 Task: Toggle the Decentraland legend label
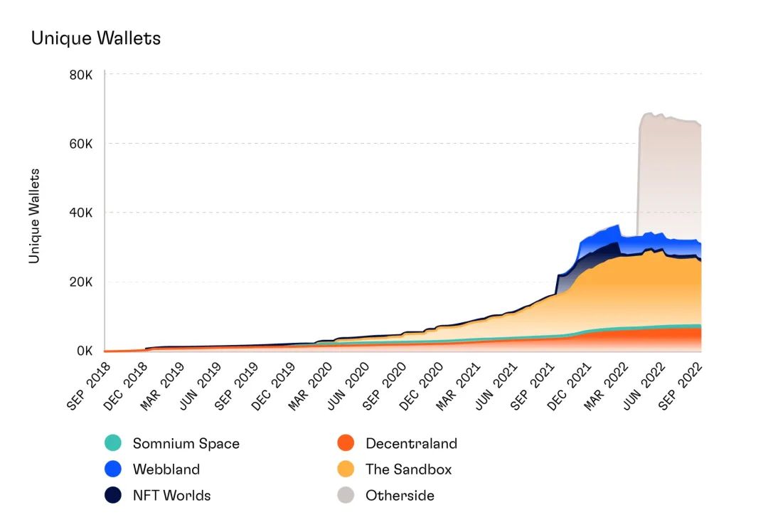[412, 443]
